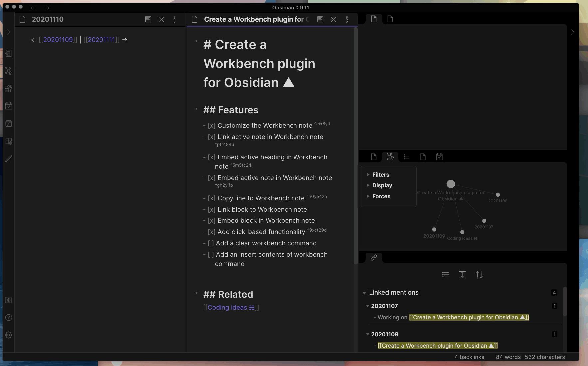
Task: Navigate forward with the title bar arrow
Action: click(47, 8)
